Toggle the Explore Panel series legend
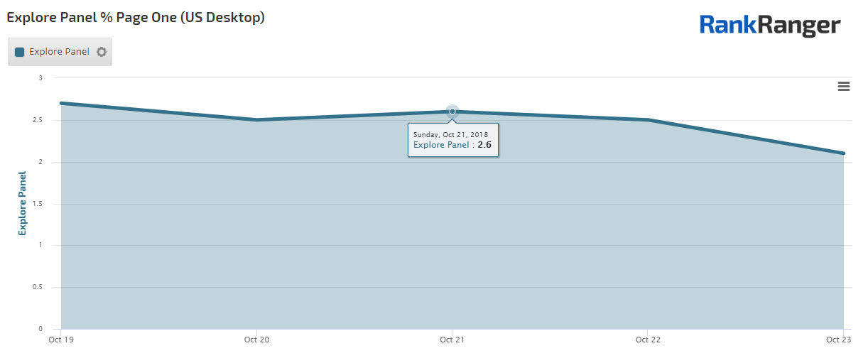The width and height of the screenshot is (868, 363). tap(59, 52)
